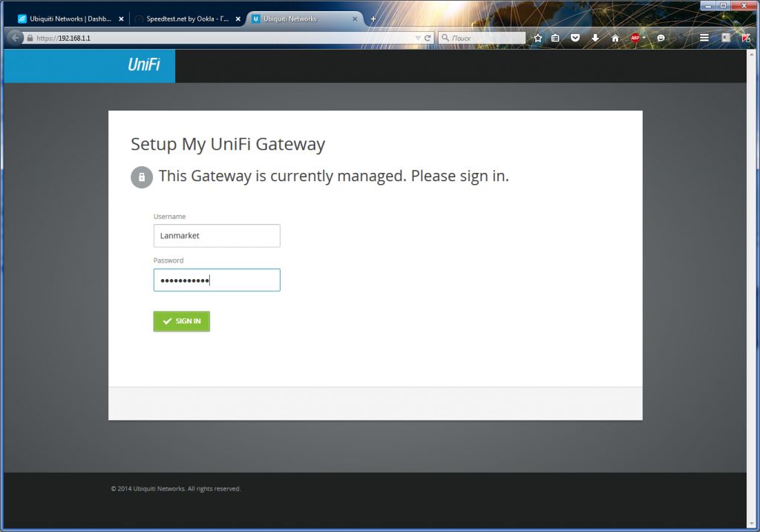Image resolution: width=760 pixels, height=532 pixels.
Task: Close the Speedtest.net tab
Action: pyautogui.click(x=238, y=19)
